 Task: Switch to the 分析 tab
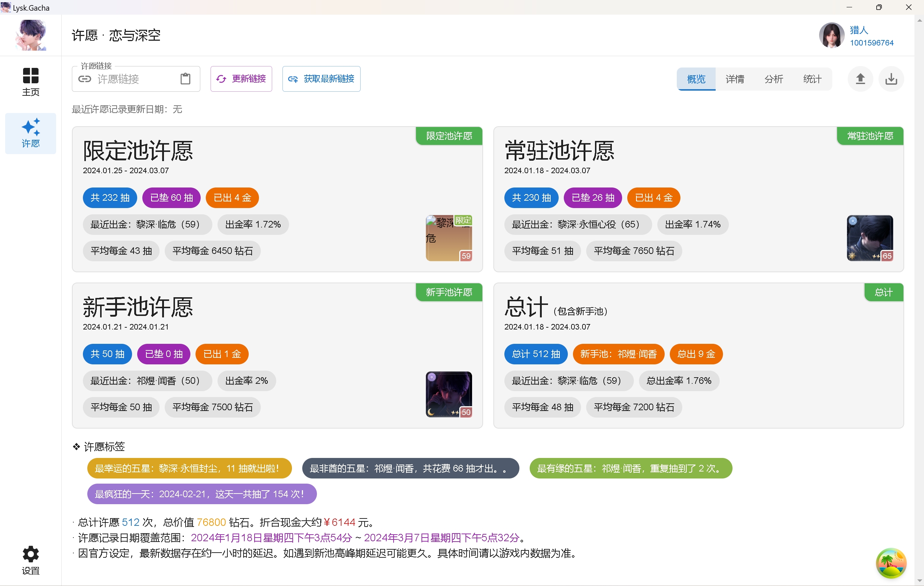(774, 79)
